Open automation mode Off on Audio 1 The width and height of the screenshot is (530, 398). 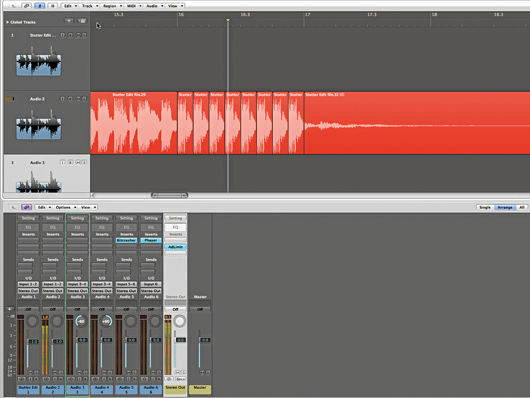[x=28, y=309]
